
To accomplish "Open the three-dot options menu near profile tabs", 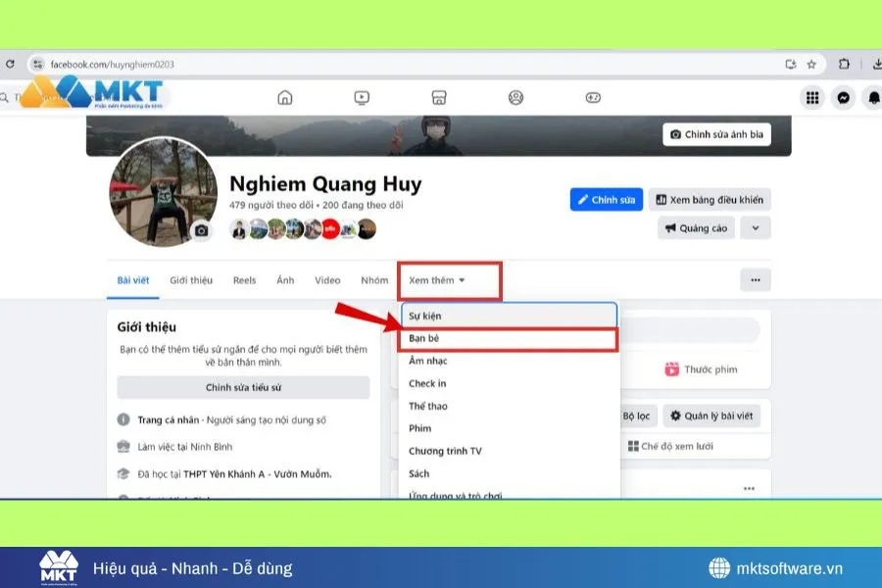I will click(755, 279).
